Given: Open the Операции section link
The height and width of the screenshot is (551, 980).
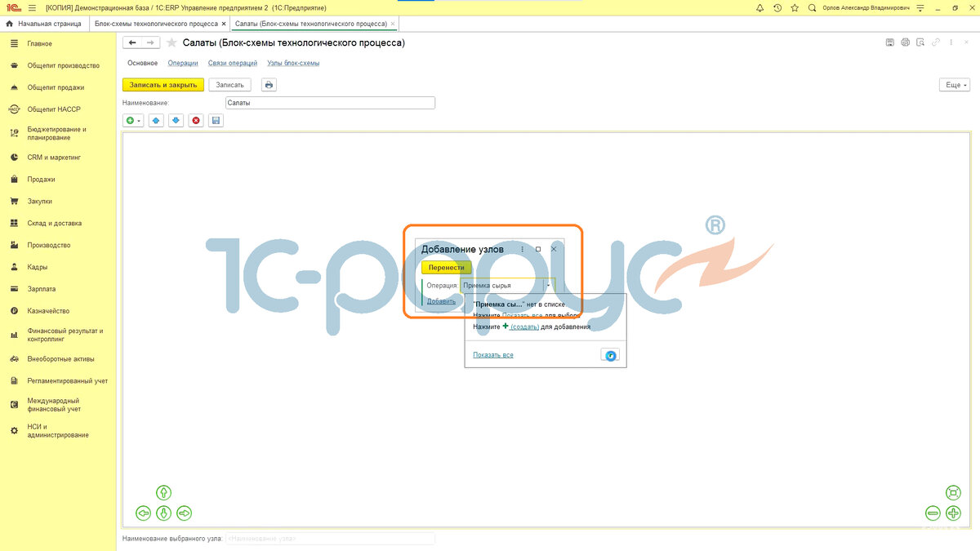Looking at the screenshot, I should click(x=183, y=63).
